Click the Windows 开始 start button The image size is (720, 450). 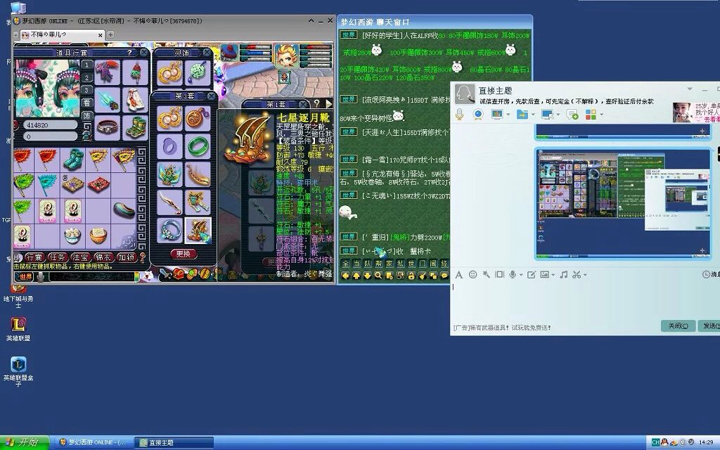pos(24,442)
